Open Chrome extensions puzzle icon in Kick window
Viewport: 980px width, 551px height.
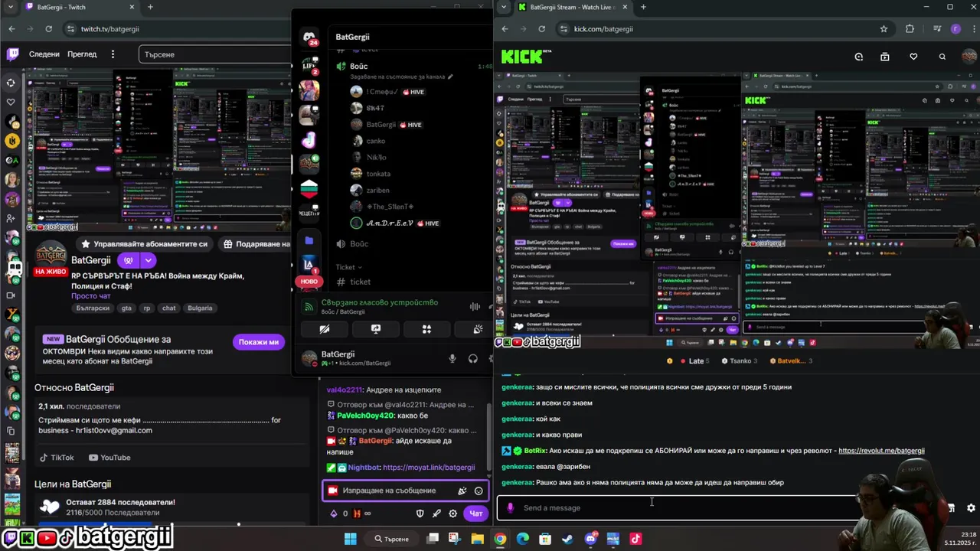(910, 29)
